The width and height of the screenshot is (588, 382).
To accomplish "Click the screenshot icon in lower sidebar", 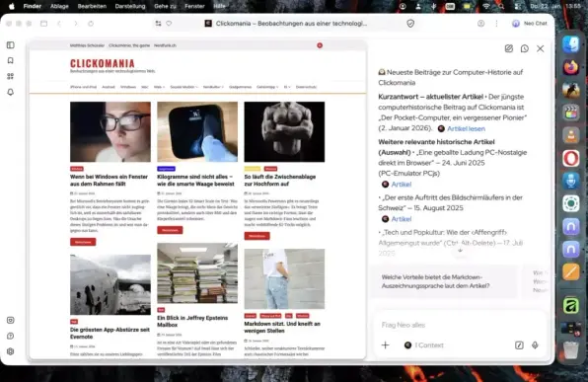I will tap(11, 320).
